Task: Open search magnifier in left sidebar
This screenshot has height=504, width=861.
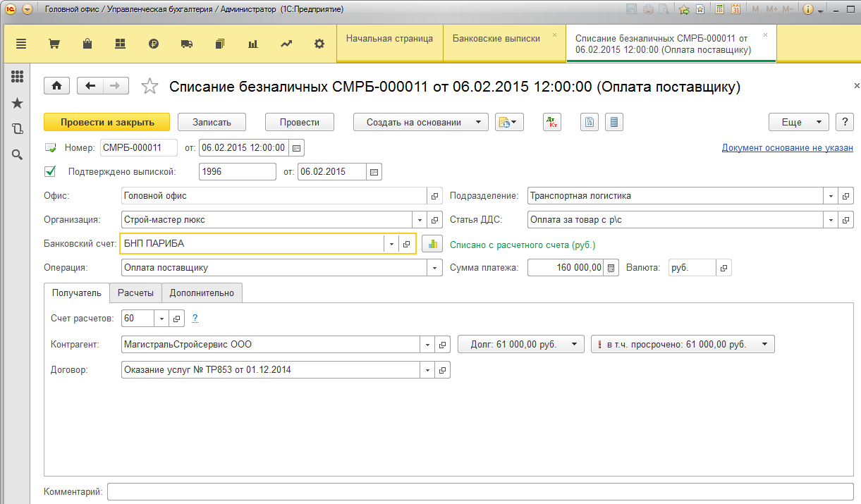Action: pyautogui.click(x=17, y=154)
